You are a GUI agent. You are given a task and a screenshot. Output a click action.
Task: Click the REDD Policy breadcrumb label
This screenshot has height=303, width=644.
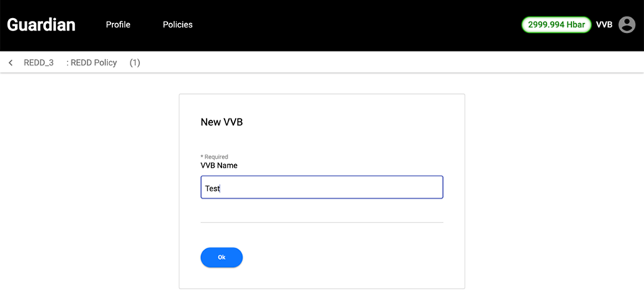tap(92, 63)
